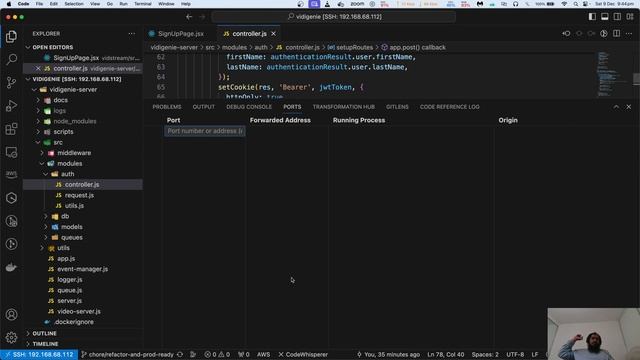Click the command center search box
640x360 pixels.
pyautogui.click(x=333, y=17)
